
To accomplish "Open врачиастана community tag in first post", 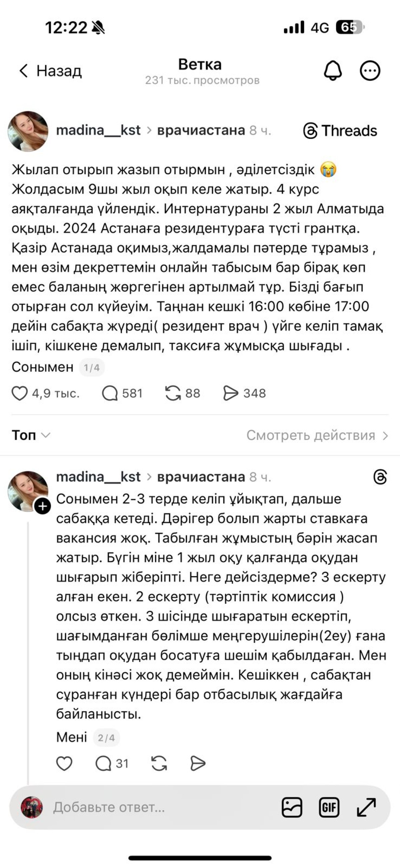I will 201,130.
